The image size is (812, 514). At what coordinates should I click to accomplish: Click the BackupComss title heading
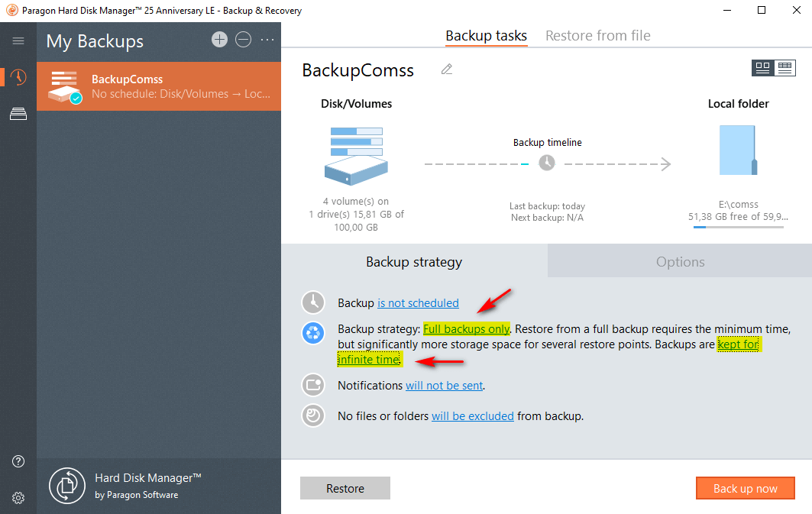tap(357, 70)
